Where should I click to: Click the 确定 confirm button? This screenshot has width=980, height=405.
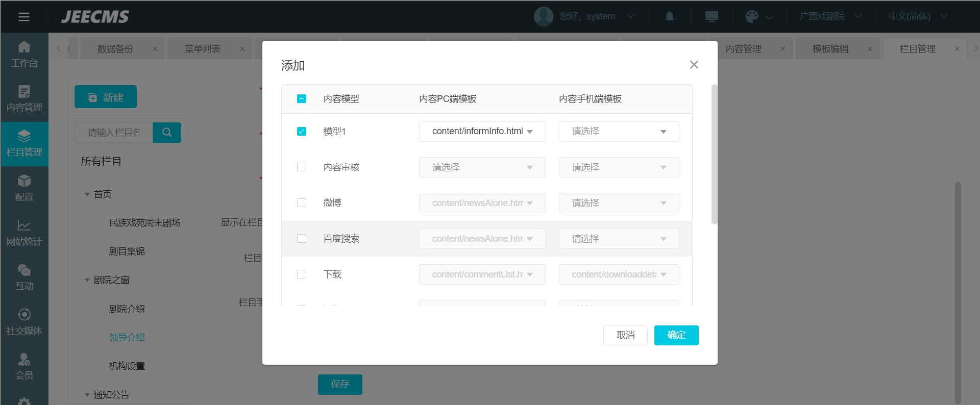(676, 335)
